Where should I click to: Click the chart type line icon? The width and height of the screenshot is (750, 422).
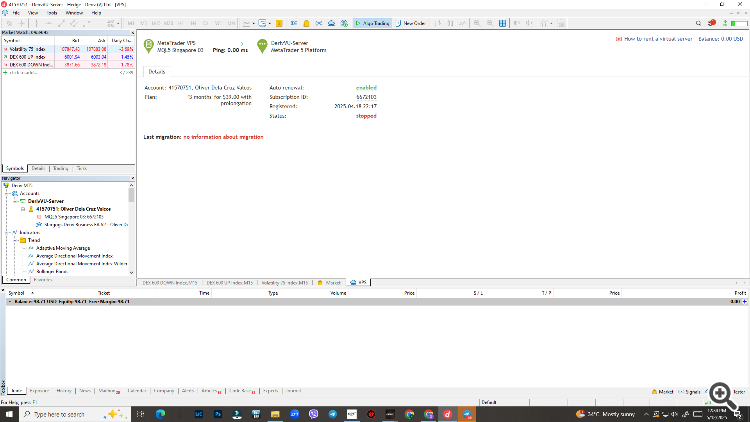point(247,23)
